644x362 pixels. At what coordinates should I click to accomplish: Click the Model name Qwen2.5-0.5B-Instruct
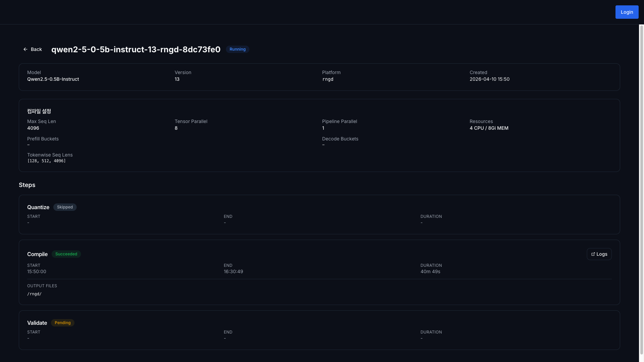tap(53, 79)
